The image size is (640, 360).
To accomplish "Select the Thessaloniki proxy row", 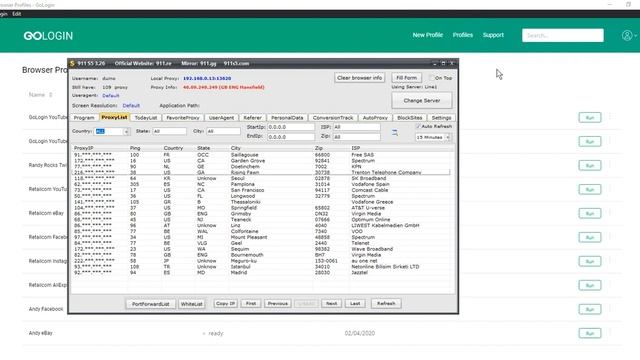I will (261, 202).
